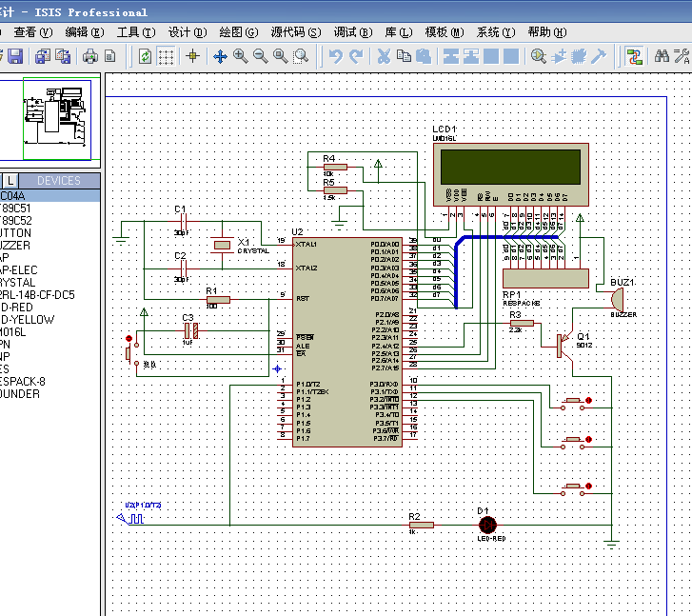Viewport: 692px width, 616px height.
Task: Click the DEVICES panel header
Action: 59,180
